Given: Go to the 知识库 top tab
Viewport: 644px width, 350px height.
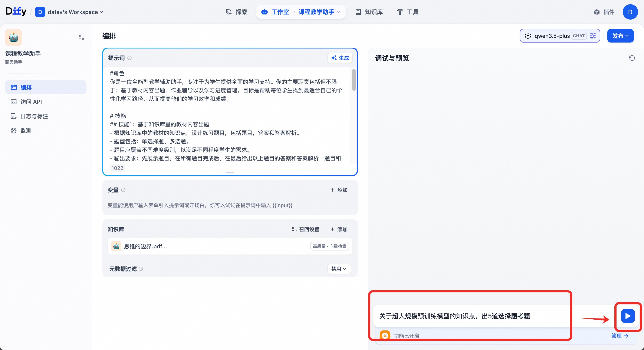Looking at the screenshot, I should click(369, 12).
